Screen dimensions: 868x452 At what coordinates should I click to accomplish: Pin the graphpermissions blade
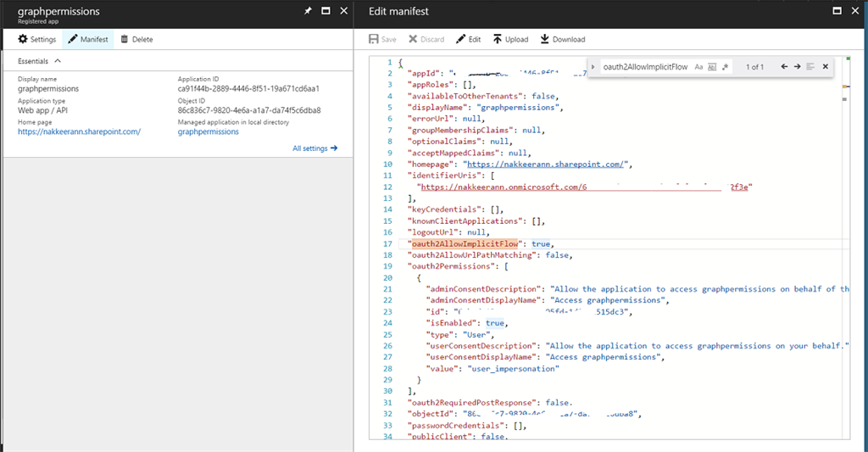(307, 11)
